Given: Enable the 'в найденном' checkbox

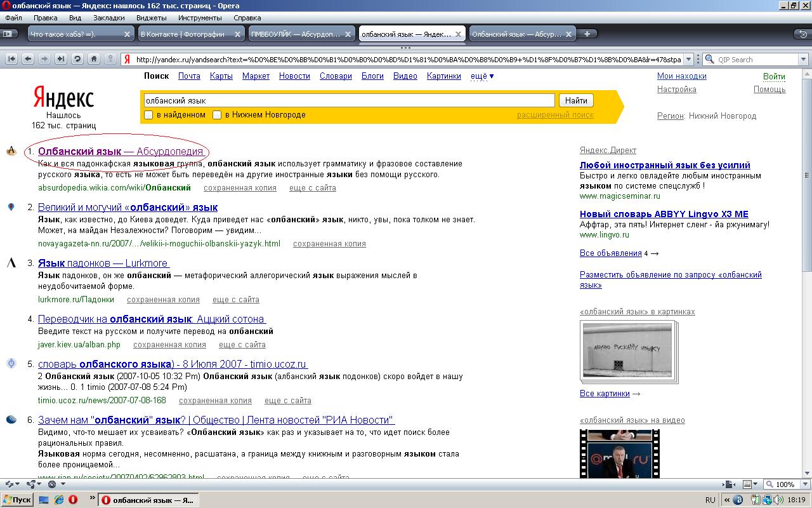Looking at the screenshot, I should (148, 115).
